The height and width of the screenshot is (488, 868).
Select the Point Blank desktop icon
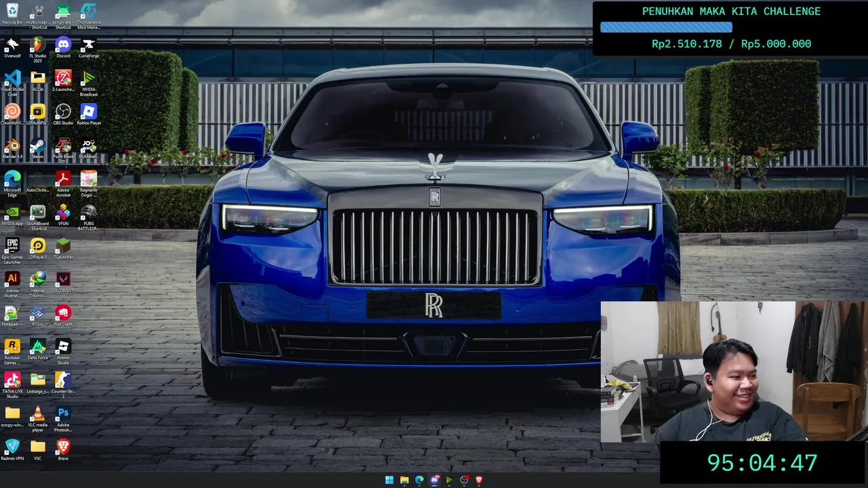63,148
